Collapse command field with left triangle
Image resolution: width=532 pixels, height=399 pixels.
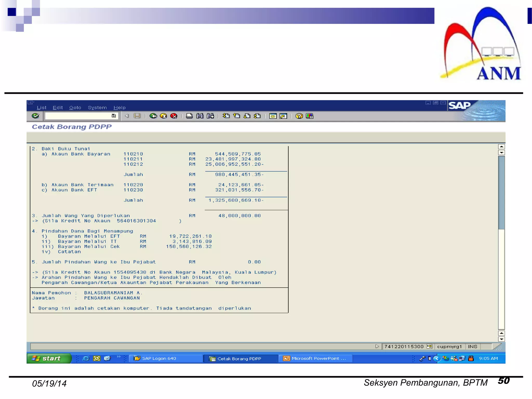click(x=127, y=116)
